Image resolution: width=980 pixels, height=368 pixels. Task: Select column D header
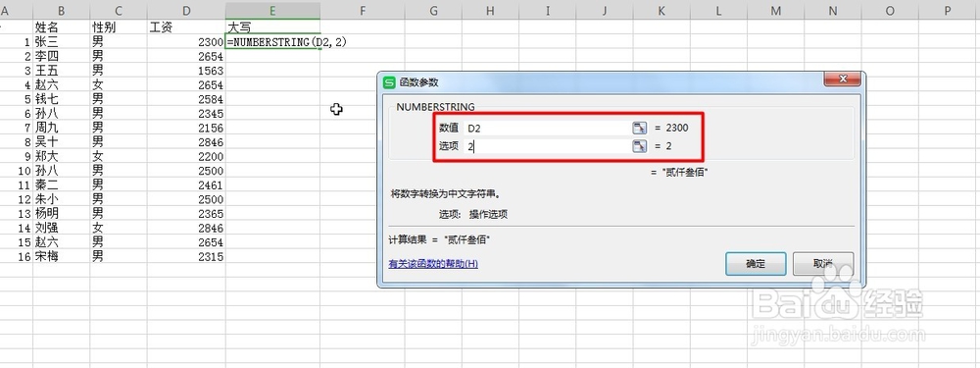[x=187, y=10]
